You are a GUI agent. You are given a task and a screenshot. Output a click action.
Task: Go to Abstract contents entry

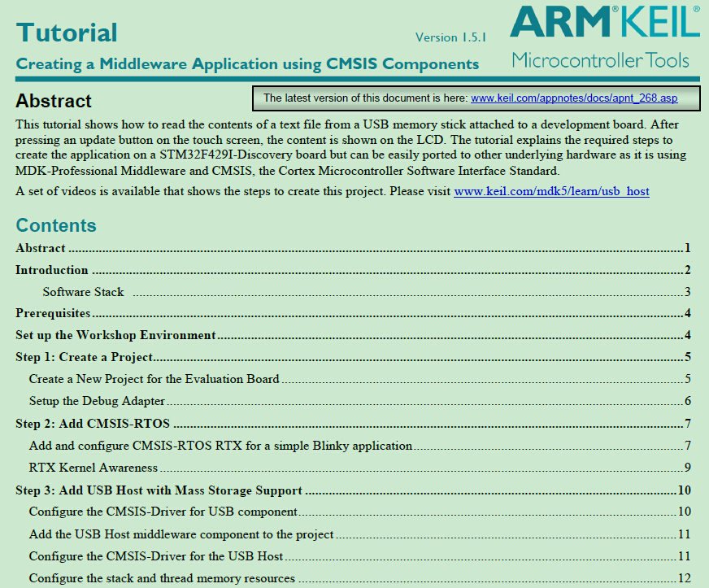point(353,248)
